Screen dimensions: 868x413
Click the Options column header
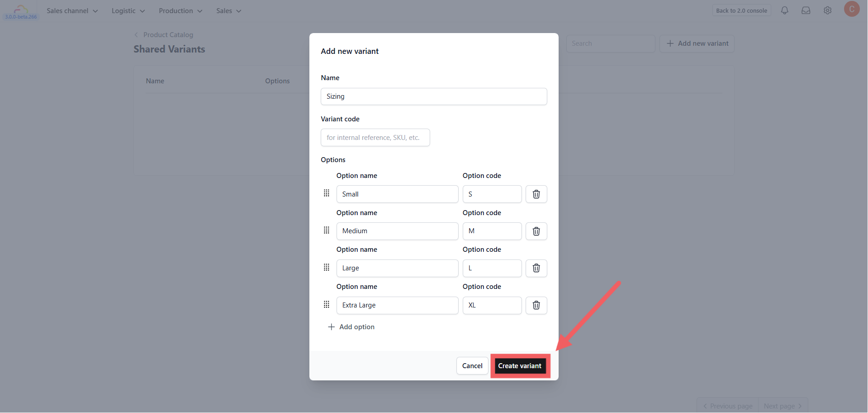277,81
